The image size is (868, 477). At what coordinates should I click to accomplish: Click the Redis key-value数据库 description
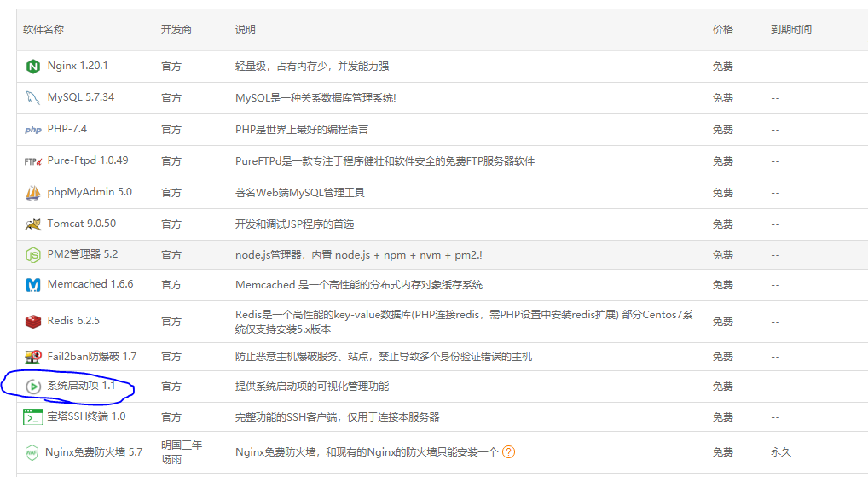(464, 322)
